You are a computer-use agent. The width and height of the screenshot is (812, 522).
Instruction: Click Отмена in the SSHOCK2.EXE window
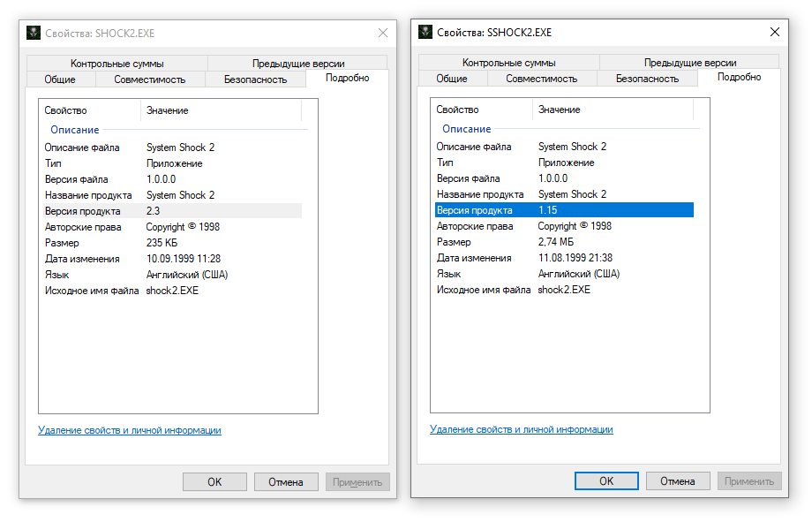[677, 481]
